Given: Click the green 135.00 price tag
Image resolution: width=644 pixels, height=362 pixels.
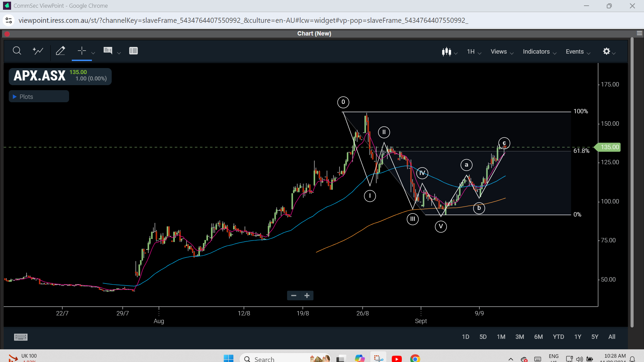Looking at the screenshot, I should point(607,147).
